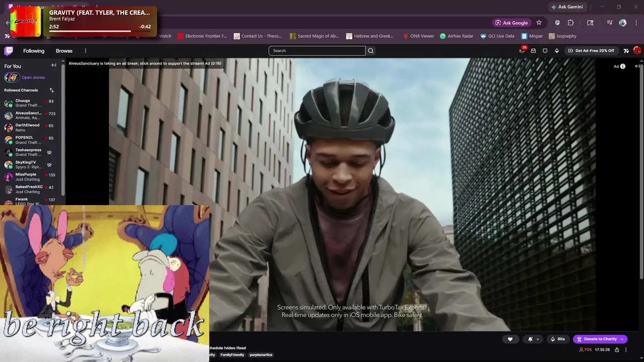Open the Following tab
This screenshot has height=362, width=644.
34,51
